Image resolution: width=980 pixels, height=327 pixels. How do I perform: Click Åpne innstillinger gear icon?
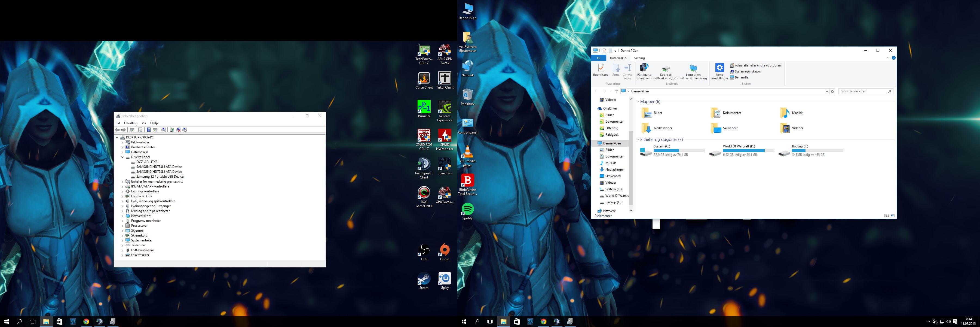[719, 68]
